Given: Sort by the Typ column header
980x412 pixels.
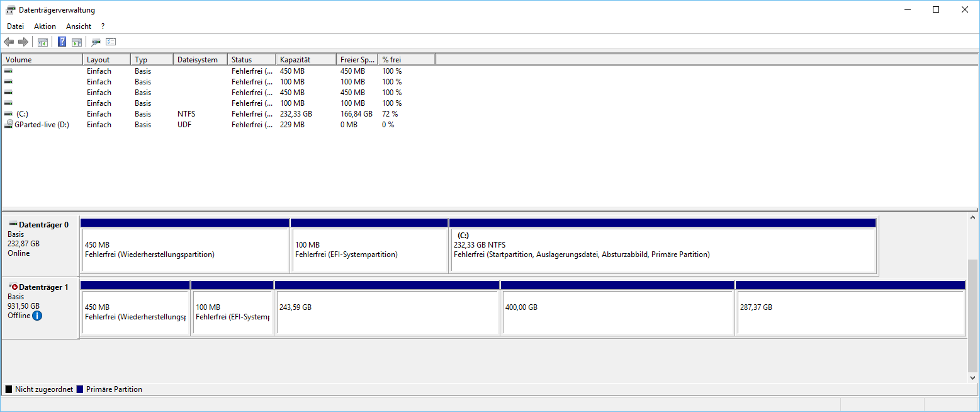Looking at the screenshot, I should tap(152, 60).
